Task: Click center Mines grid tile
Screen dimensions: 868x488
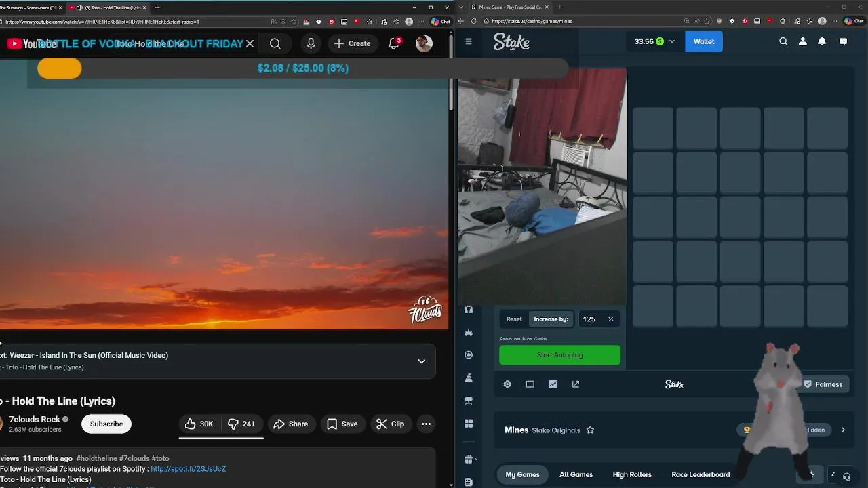Action: pyautogui.click(x=741, y=218)
